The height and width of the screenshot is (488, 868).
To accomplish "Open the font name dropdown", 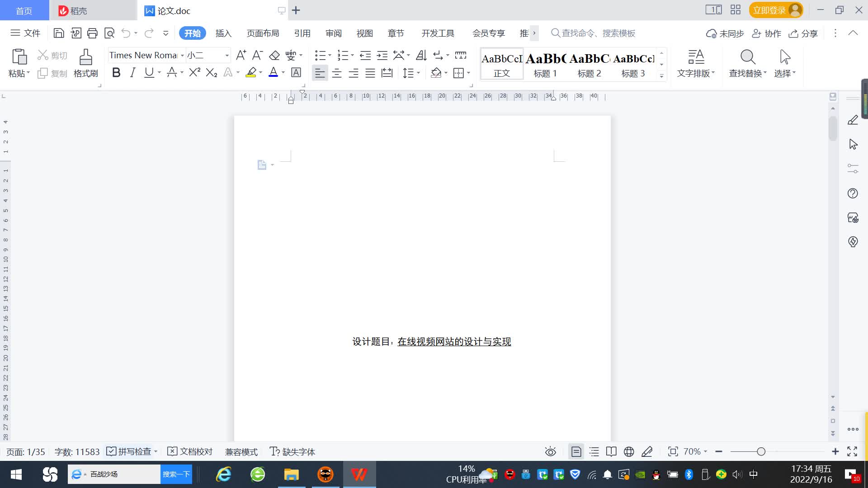I will (x=182, y=55).
